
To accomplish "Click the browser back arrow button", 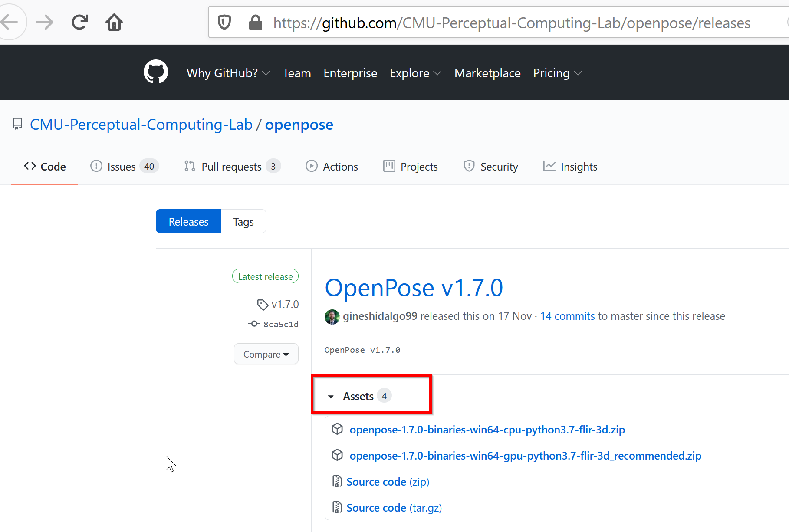I will pos(10,22).
